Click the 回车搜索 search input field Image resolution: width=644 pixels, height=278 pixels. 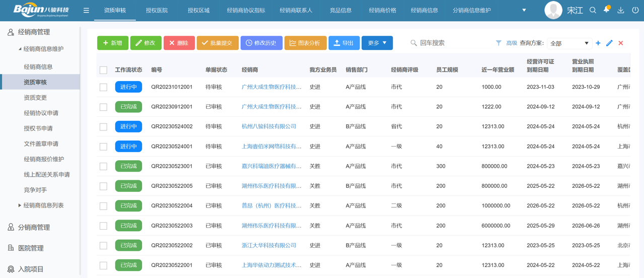[448, 43]
